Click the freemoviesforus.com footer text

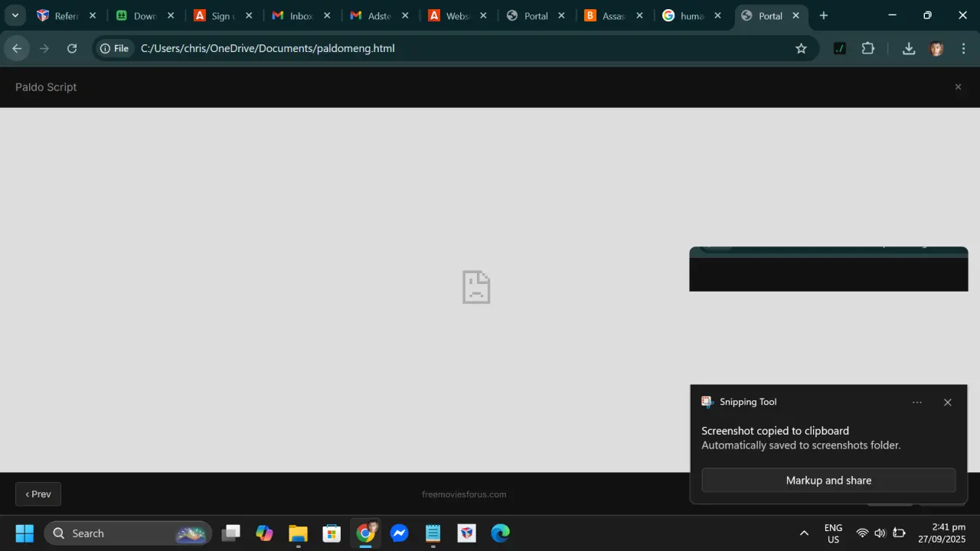pyautogui.click(x=464, y=494)
